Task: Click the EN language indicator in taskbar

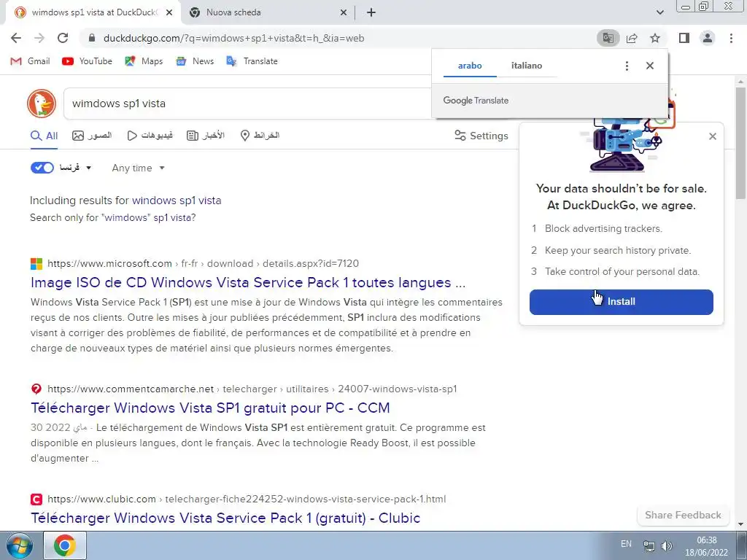Action: click(x=626, y=544)
